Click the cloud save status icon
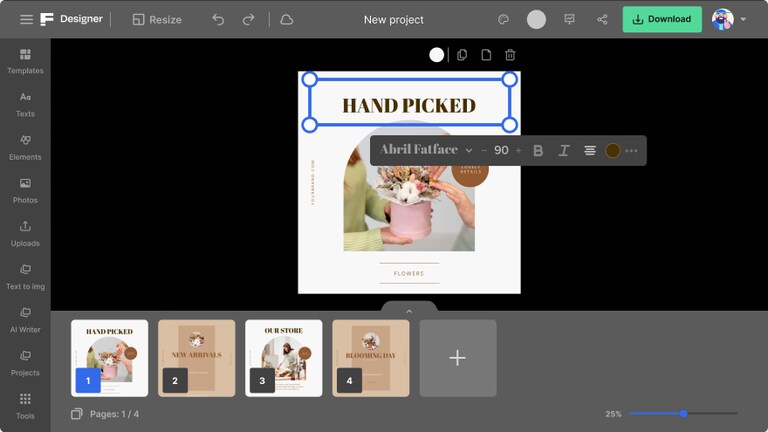This screenshot has height=432, width=768. [x=287, y=19]
